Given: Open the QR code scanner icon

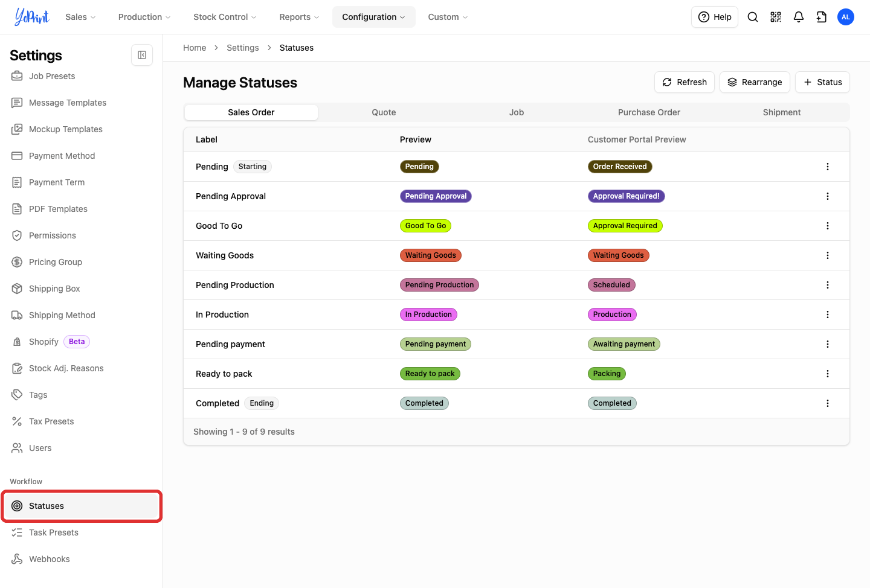Looking at the screenshot, I should pos(776,17).
